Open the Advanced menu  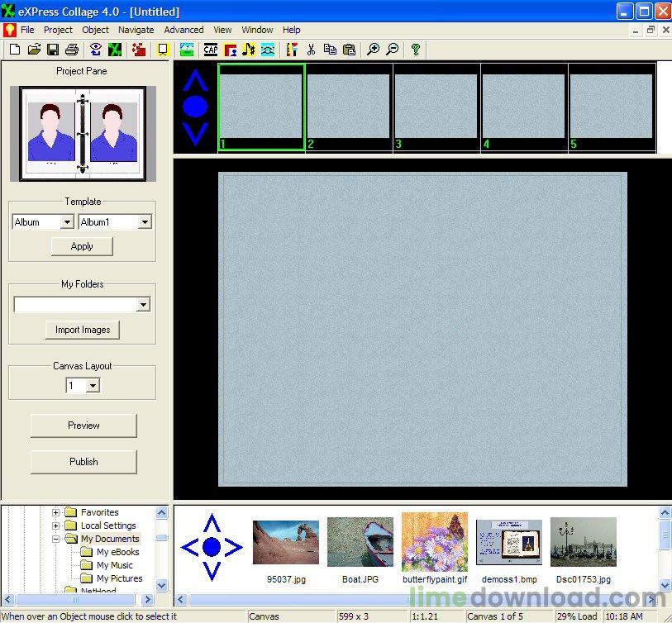click(x=183, y=30)
